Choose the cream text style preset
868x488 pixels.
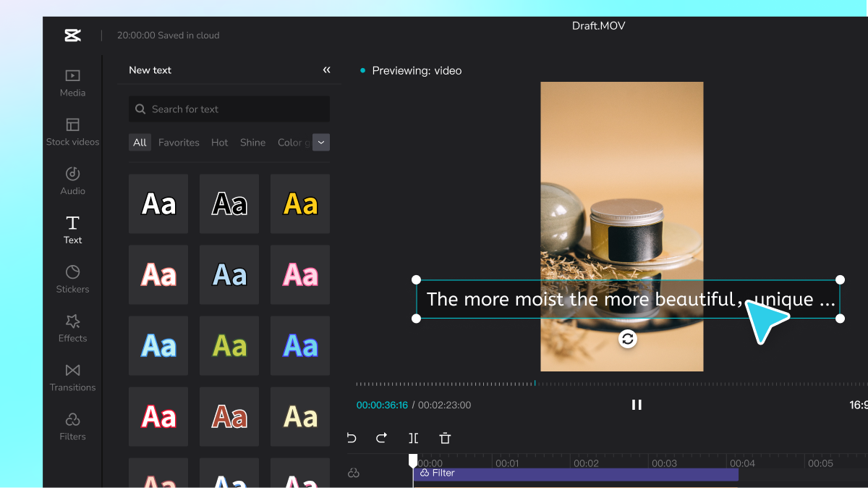300,417
